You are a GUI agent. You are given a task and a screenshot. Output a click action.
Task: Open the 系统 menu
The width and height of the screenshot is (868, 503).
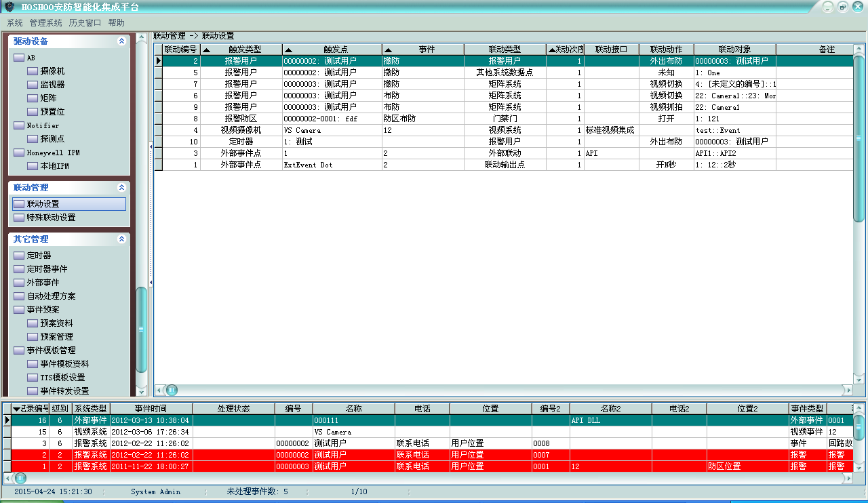[14, 23]
